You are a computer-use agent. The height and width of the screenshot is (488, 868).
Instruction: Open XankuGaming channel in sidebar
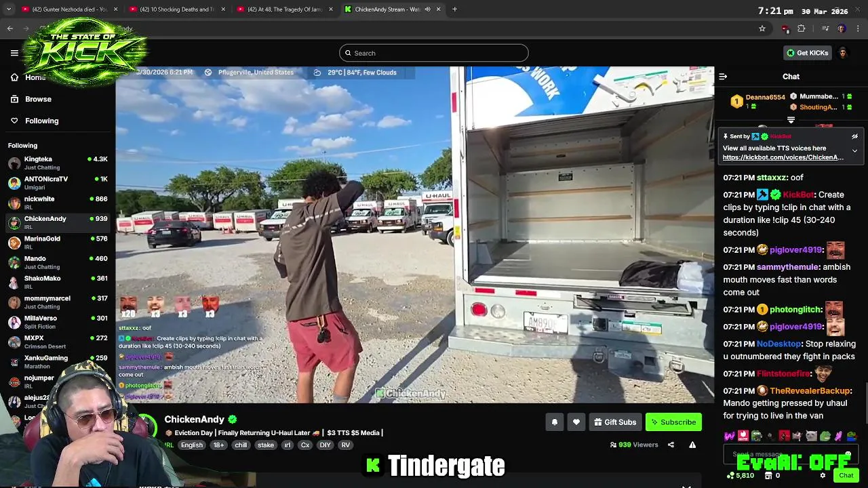[58, 361]
